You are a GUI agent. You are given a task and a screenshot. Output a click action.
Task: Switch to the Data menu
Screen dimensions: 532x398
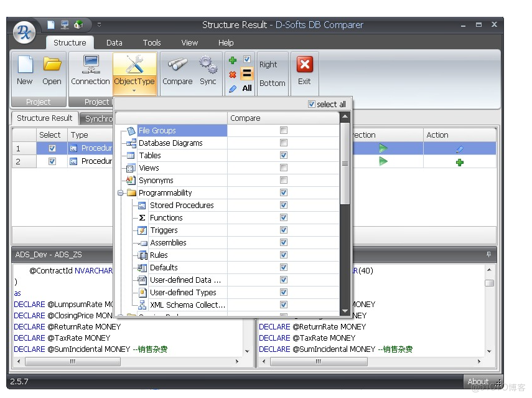114,42
